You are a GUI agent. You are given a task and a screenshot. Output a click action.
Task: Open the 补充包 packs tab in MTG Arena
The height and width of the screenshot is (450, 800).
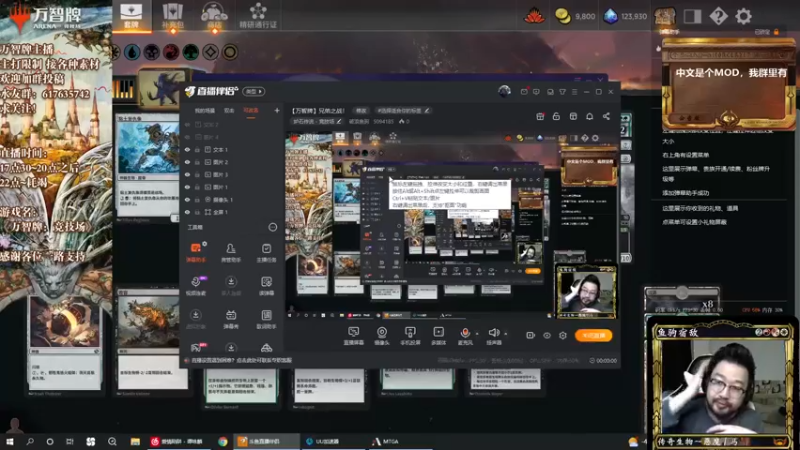(172, 15)
